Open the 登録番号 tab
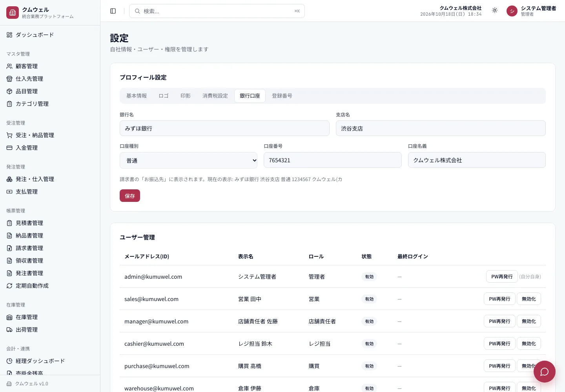Screen dimensions: 565x392 pos(282,96)
